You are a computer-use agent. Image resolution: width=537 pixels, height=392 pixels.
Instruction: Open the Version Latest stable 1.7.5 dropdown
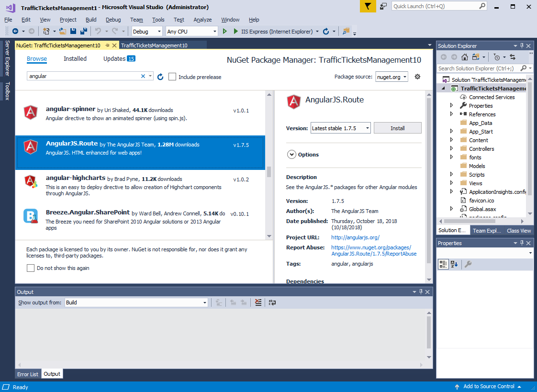click(x=340, y=128)
